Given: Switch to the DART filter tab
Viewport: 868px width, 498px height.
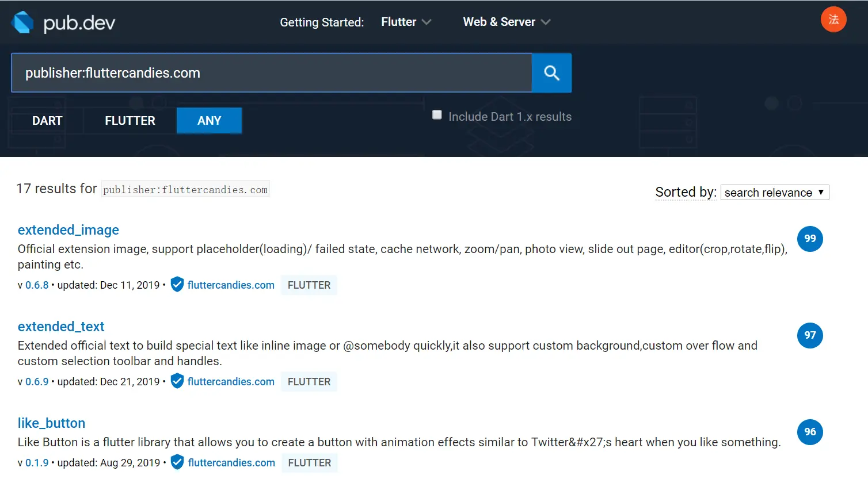Looking at the screenshot, I should (x=47, y=121).
